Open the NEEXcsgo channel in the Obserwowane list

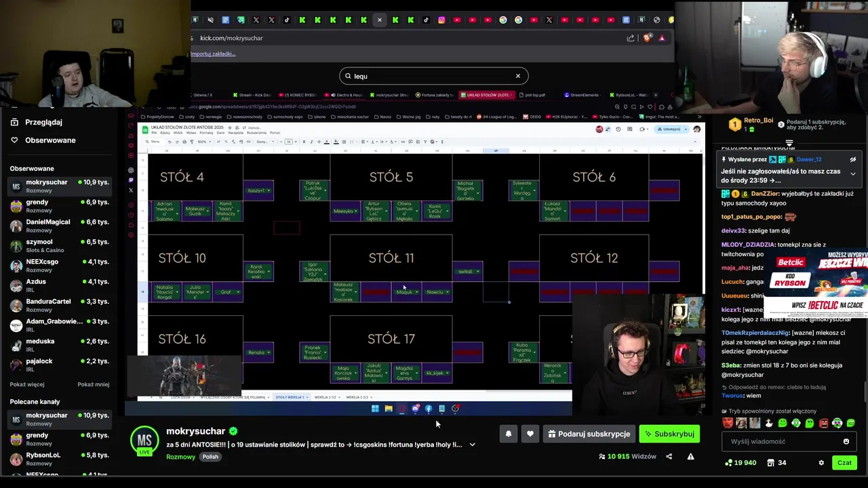[60, 265]
